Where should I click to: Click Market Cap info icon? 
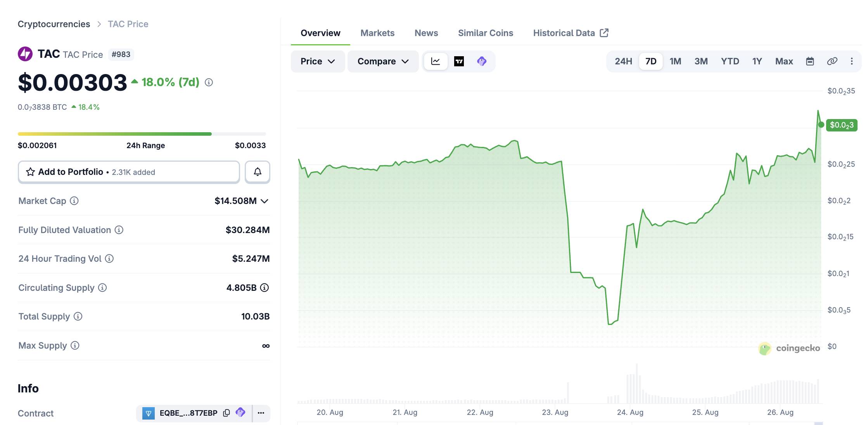coord(74,201)
